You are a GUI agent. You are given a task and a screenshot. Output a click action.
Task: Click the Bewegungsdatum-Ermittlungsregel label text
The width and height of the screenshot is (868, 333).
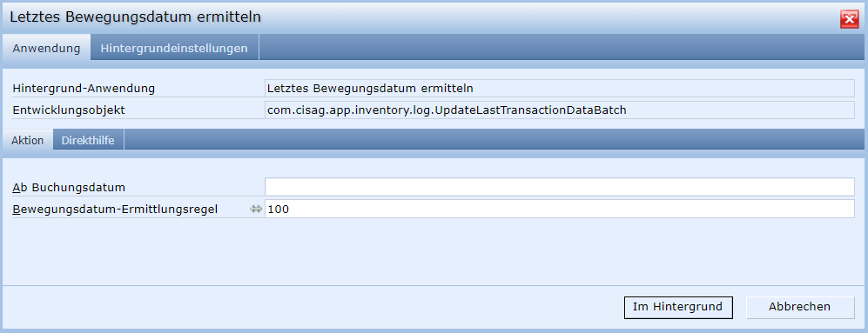point(115,209)
